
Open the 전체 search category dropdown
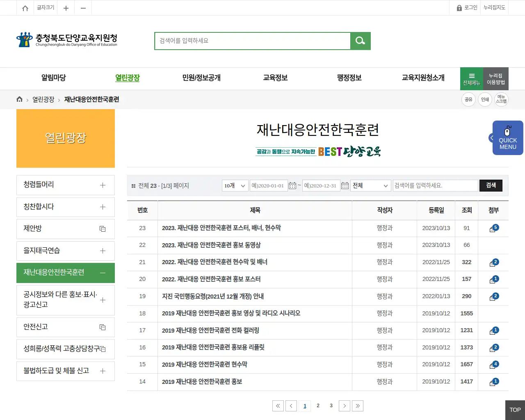click(370, 186)
